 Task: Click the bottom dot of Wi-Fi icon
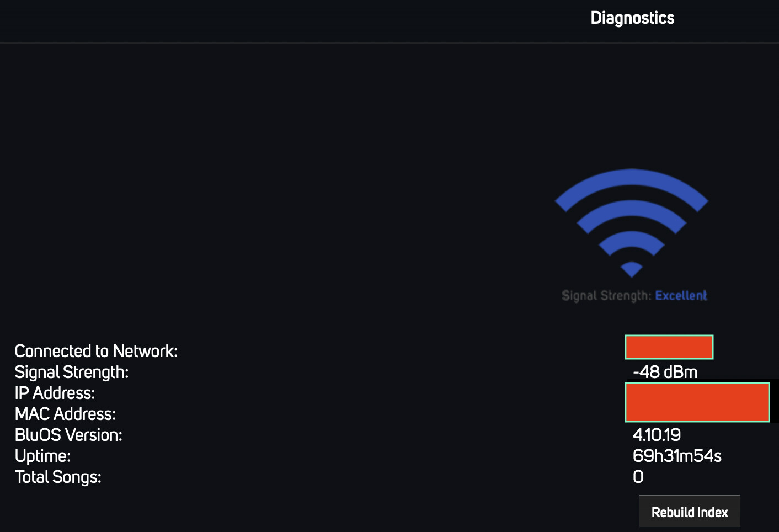[631, 269]
